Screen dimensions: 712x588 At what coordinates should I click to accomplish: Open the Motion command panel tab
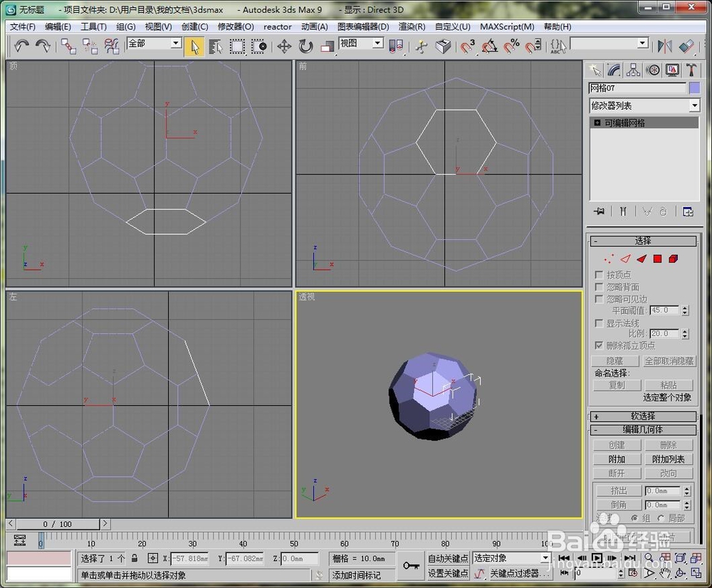click(653, 70)
